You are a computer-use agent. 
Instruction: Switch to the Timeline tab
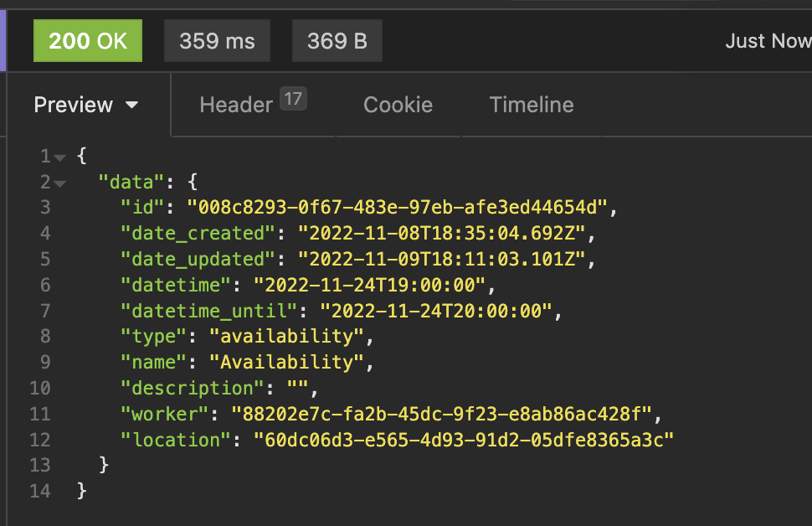pos(532,106)
